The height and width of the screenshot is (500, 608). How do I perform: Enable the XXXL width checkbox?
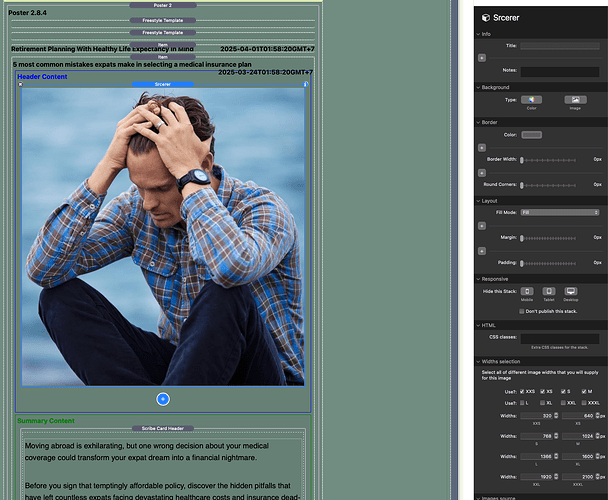point(584,403)
